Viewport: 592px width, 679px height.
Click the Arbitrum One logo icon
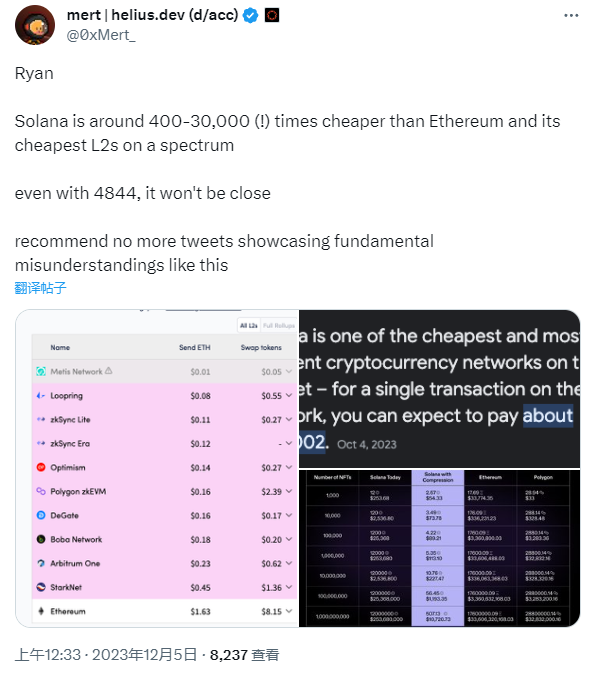[41, 563]
